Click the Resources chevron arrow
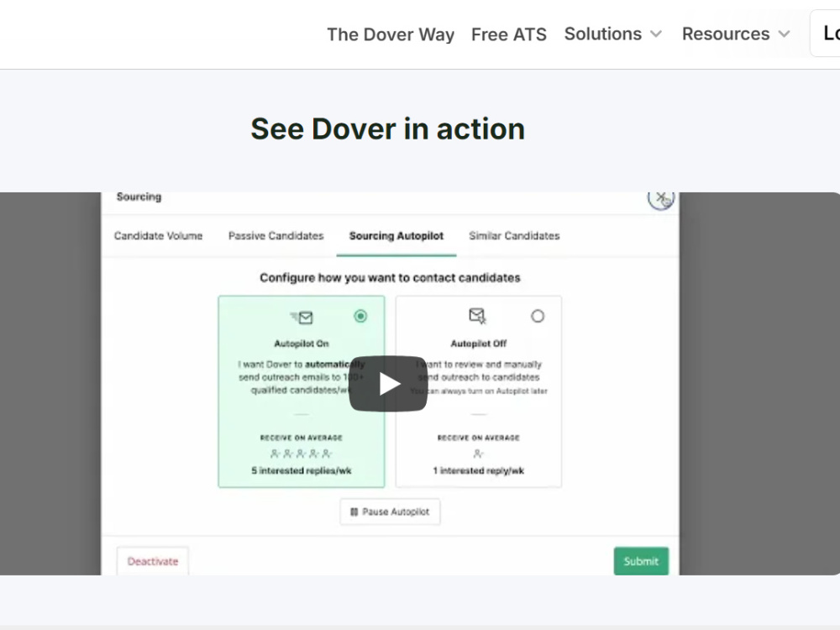This screenshot has height=630, width=840. [x=784, y=34]
